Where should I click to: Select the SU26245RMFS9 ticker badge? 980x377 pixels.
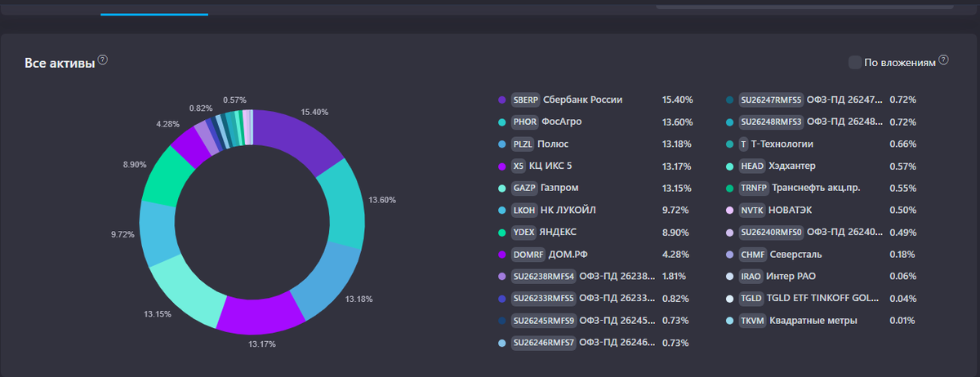point(543,320)
